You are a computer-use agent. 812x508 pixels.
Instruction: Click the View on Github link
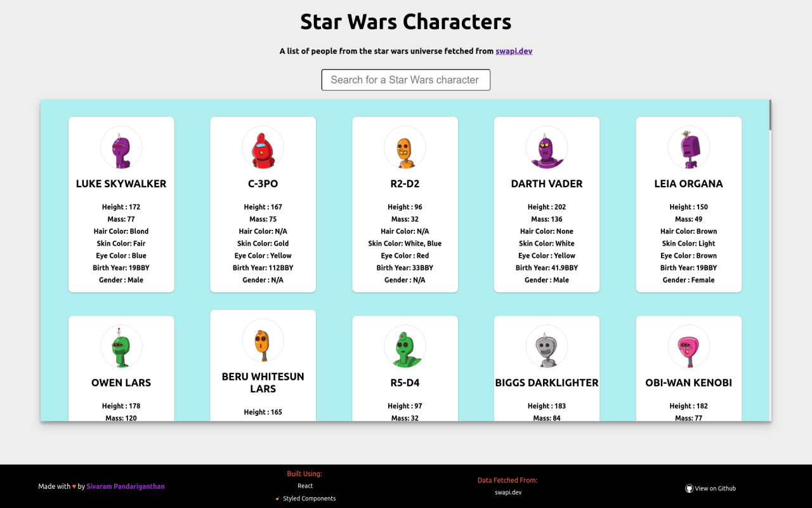(x=715, y=488)
